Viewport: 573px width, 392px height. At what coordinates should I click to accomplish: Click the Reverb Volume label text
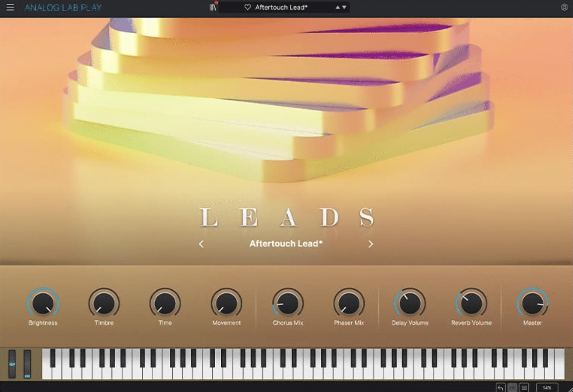tap(471, 323)
